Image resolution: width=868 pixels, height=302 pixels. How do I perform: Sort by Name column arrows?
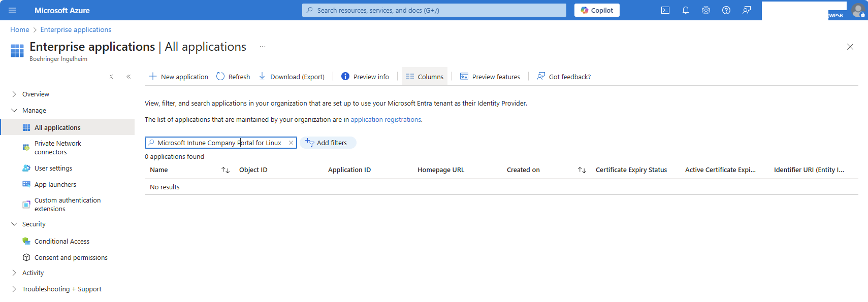[226, 170]
